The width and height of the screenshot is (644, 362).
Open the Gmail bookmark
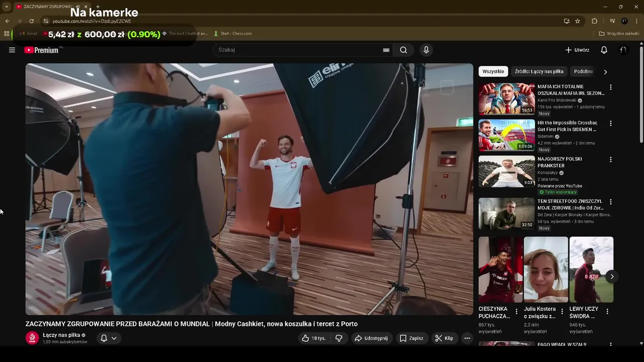point(28,34)
